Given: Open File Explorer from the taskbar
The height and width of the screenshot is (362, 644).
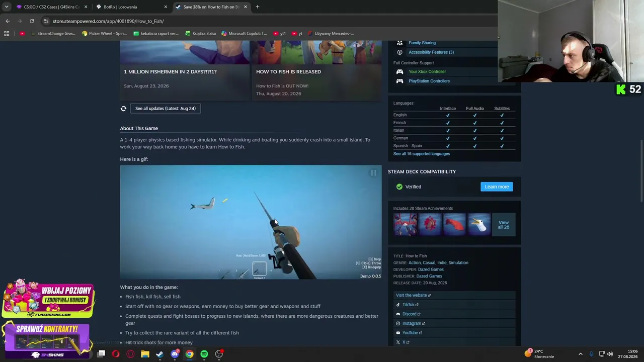Looking at the screenshot, I should 145,354.
